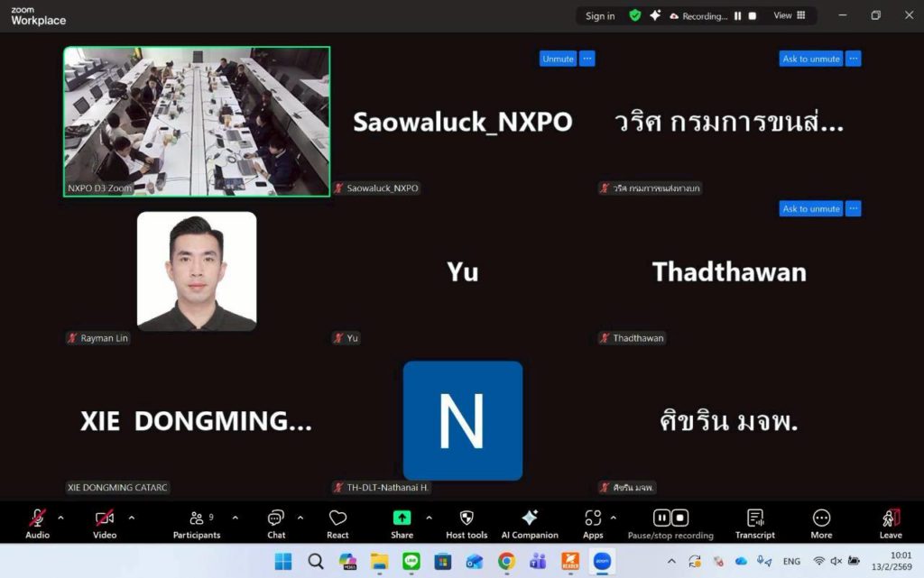Click the green Share screen icon
924x578 pixels.
pyautogui.click(x=402, y=518)
